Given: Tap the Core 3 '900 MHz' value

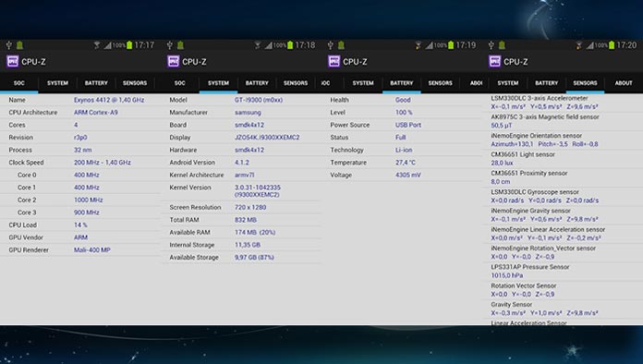Looking at the screenshot, I should coord(87,212).
